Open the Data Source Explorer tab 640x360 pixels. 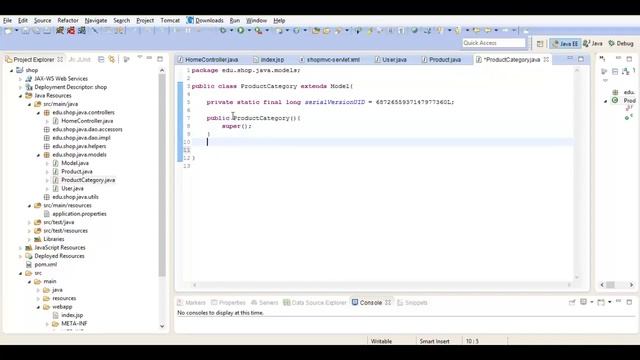click(315, 302)
